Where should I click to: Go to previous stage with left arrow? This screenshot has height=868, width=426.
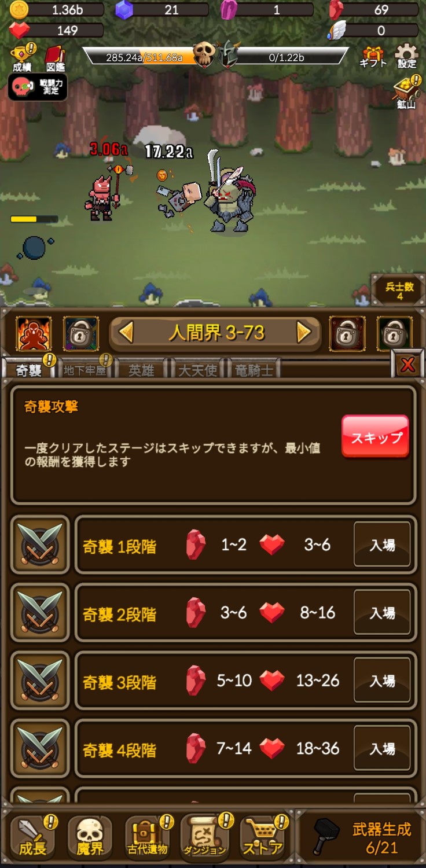coord(126,332)
